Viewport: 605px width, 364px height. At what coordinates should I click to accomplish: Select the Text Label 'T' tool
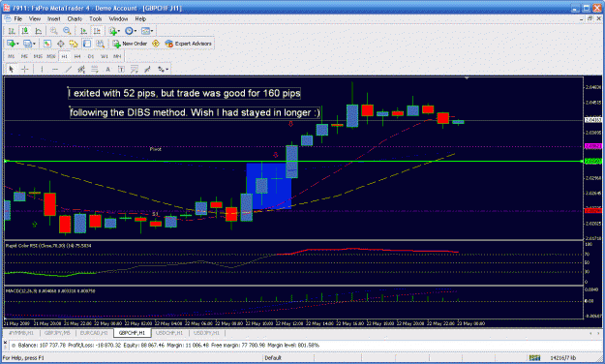(121, 69)
